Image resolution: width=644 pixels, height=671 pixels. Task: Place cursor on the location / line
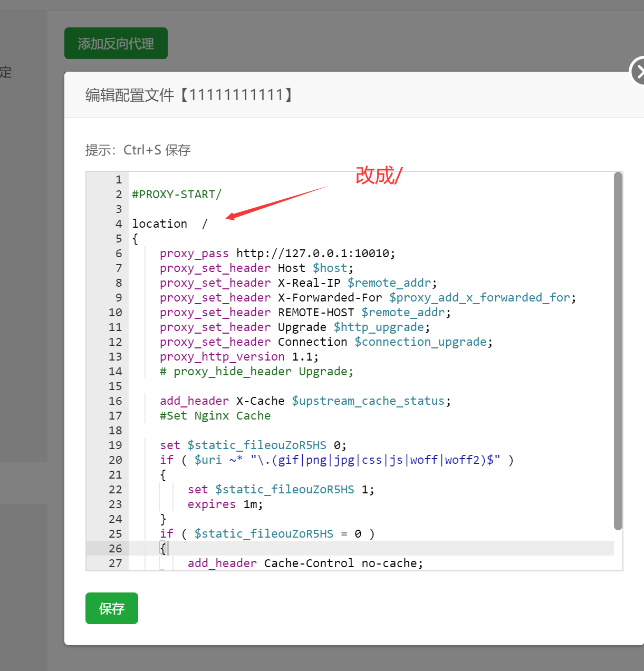pyautogui.click(x=169, y=224)
